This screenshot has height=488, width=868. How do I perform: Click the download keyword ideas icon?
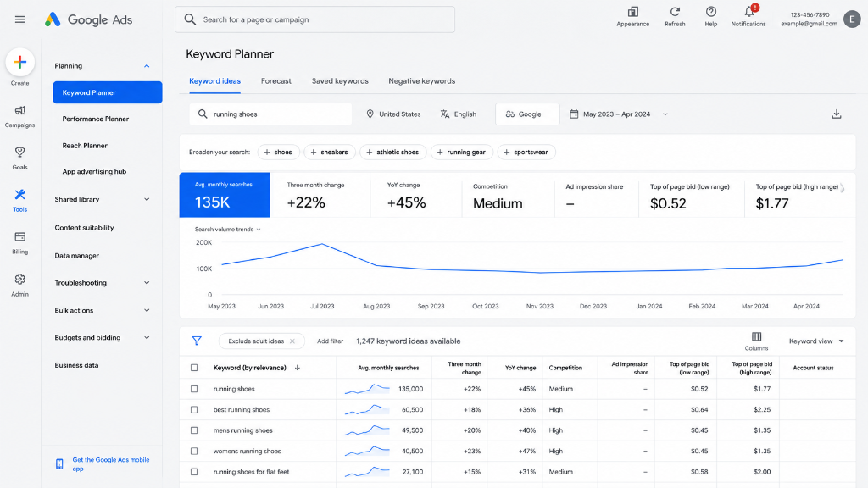[x=837, y=114]
